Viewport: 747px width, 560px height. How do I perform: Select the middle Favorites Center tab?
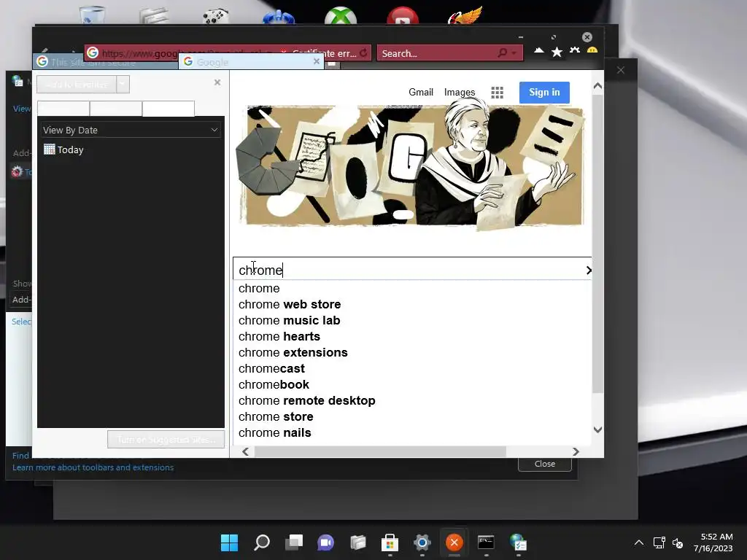(116, 109)
